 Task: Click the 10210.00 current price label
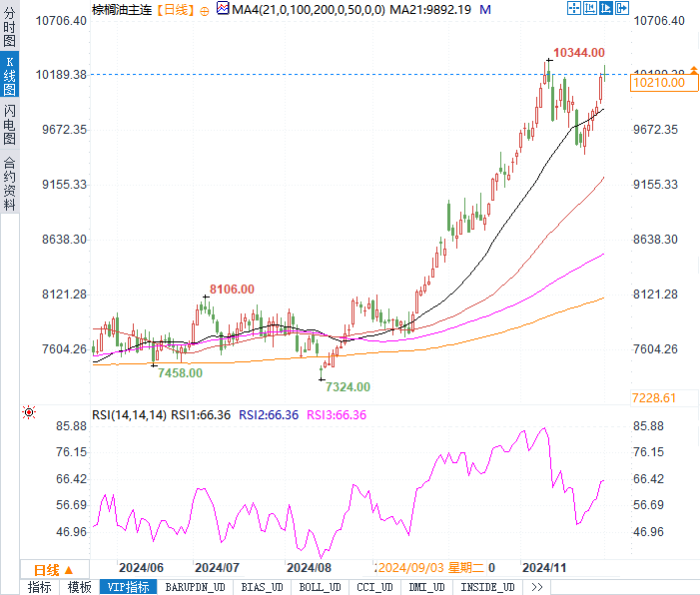[x=660, y=83]
